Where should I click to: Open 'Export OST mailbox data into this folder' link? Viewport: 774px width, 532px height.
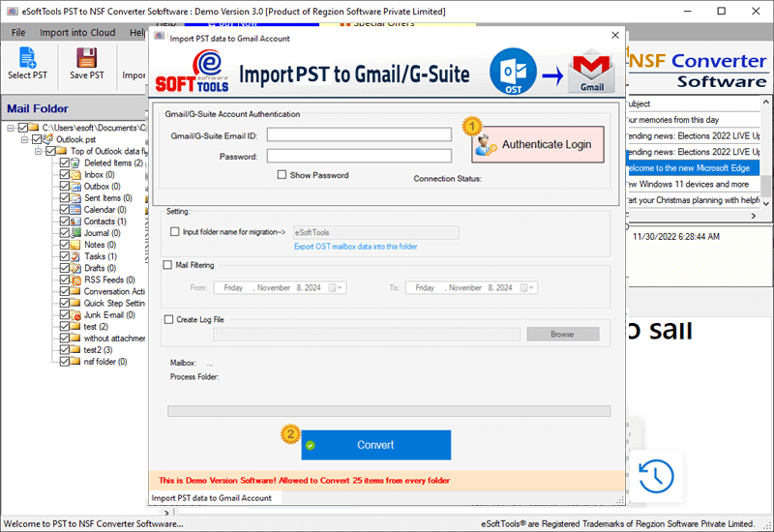click(x=355, y=247)
